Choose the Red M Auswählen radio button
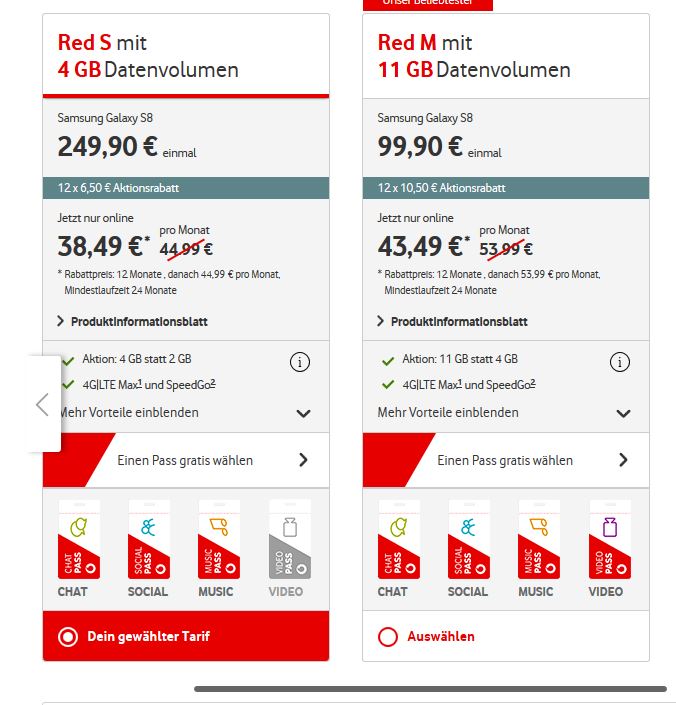Screen dimensions: 676x705 click(388, 637)
